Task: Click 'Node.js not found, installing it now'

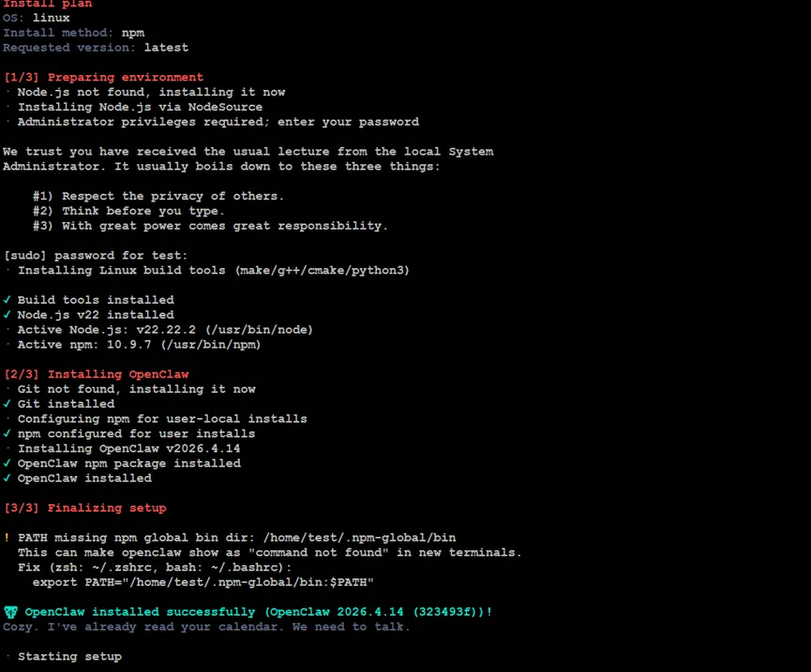Action: click(151, 92)
